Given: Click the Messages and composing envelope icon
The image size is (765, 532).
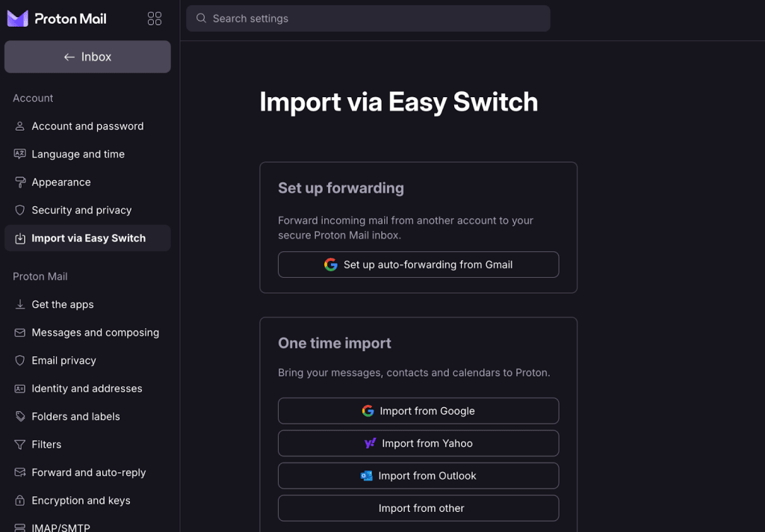Looking at the screenshot, I should coord(19,332).
